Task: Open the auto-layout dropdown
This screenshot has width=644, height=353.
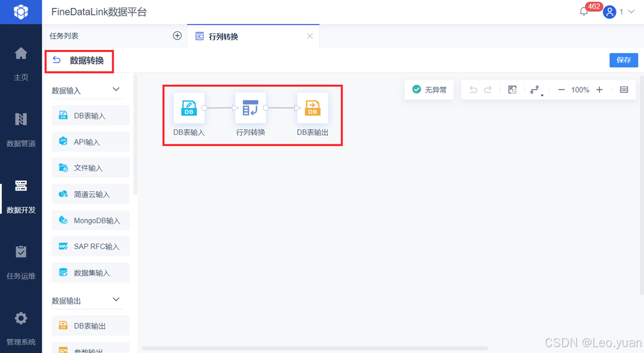Action: tap(537, 91)
